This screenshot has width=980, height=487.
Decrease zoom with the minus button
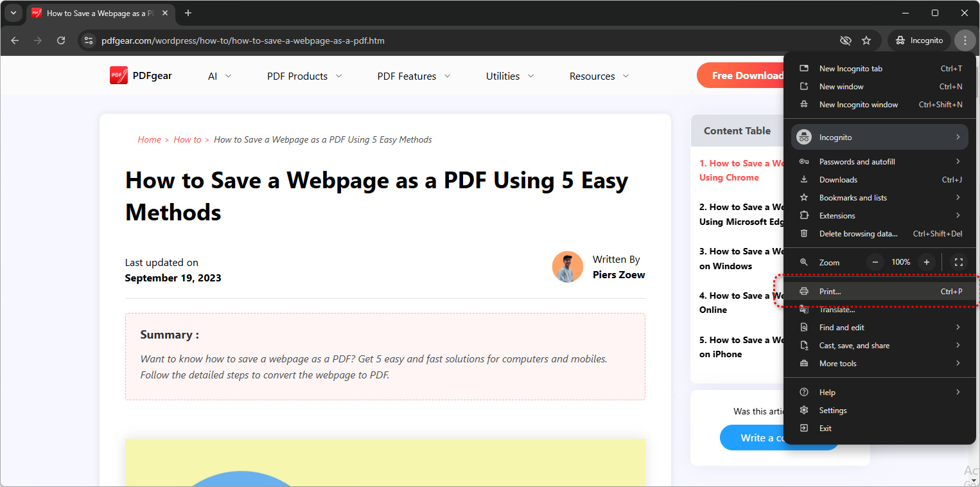[875, 262]
